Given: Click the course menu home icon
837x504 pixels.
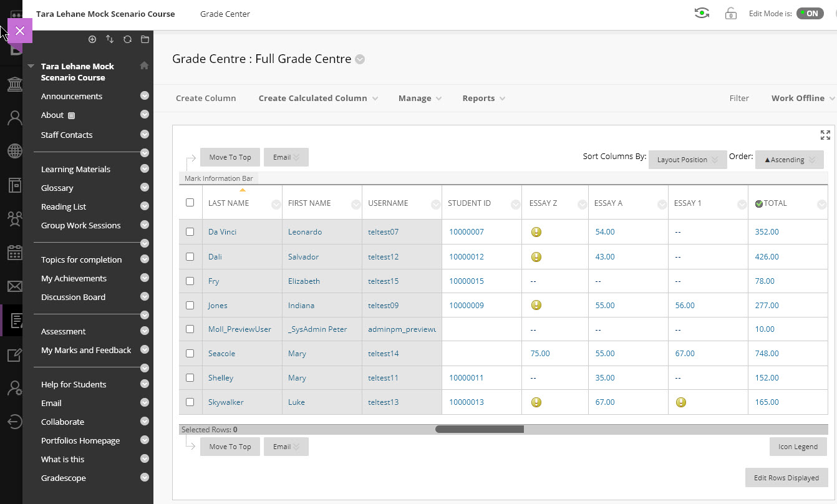Looking at the screenshot, I should tap(144, 65).
